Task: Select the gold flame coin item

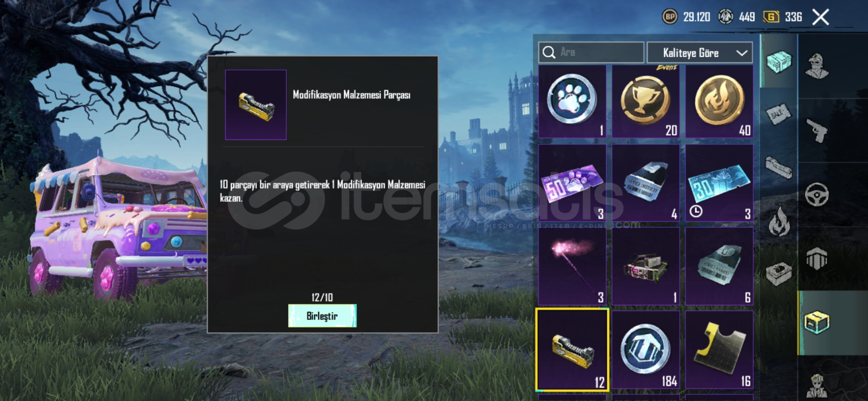Action: tap(719, 101)
